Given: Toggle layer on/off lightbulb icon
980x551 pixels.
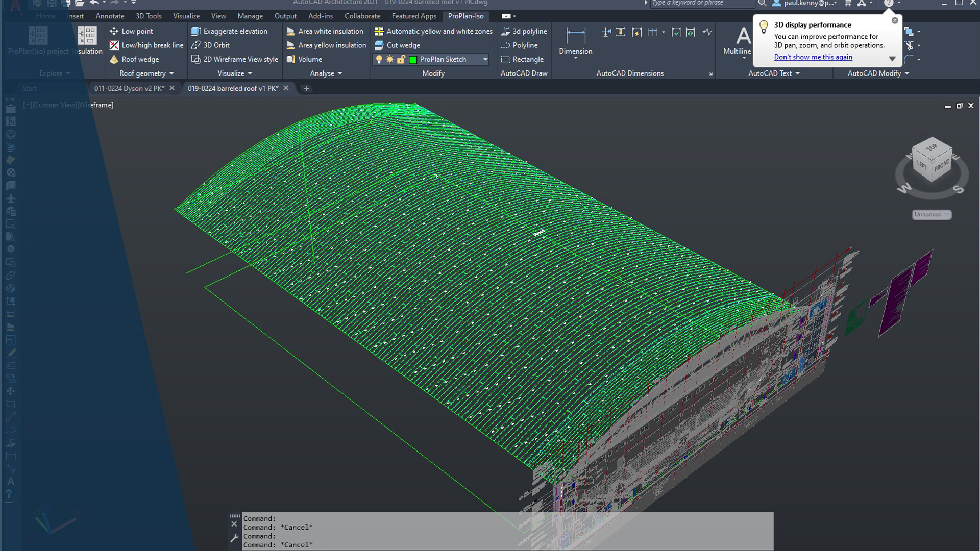Looking at the screenshot, I should tap(379, 59).
